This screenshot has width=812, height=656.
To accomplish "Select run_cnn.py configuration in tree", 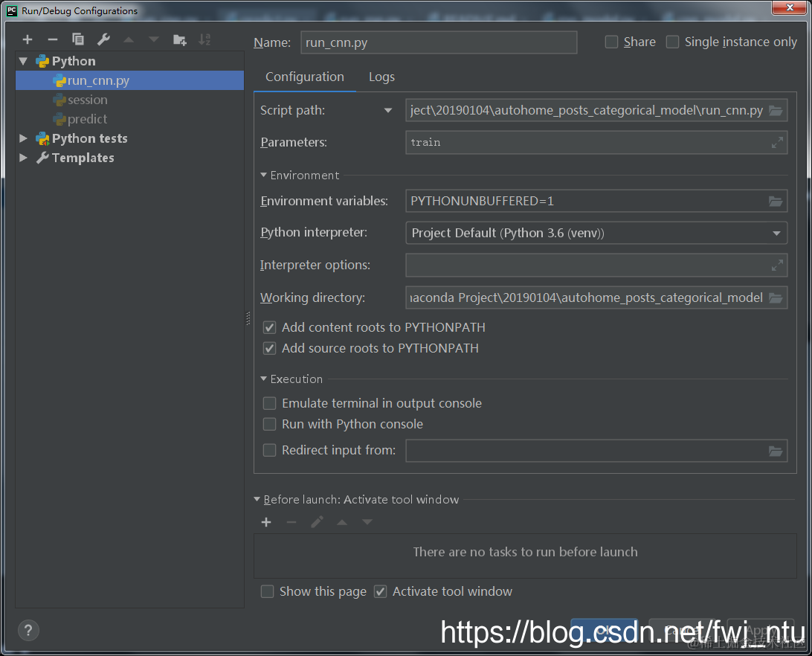I will tap(129, 81).
